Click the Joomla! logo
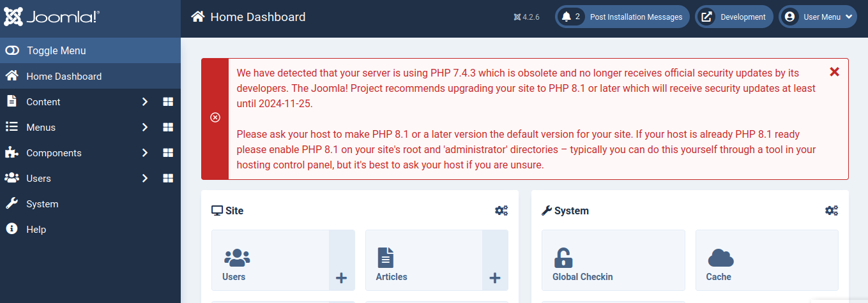This screenshot has width=868, height=303. [52, 17]
